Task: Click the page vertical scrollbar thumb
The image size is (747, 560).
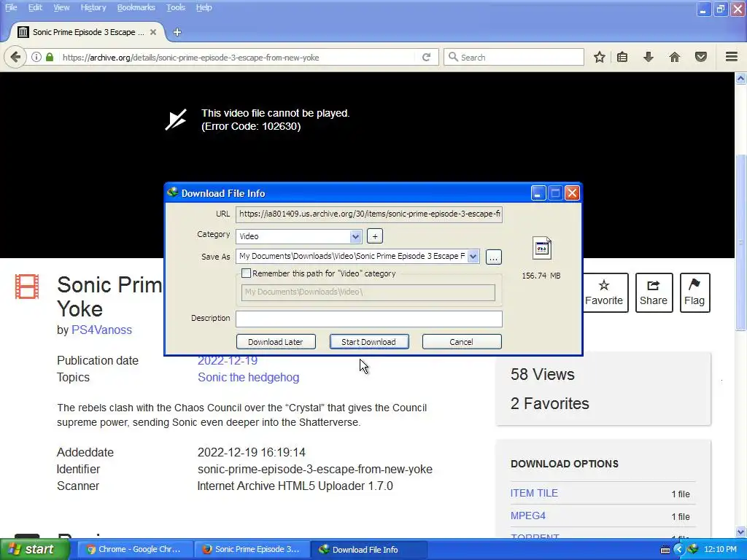Action: point(741,242)
